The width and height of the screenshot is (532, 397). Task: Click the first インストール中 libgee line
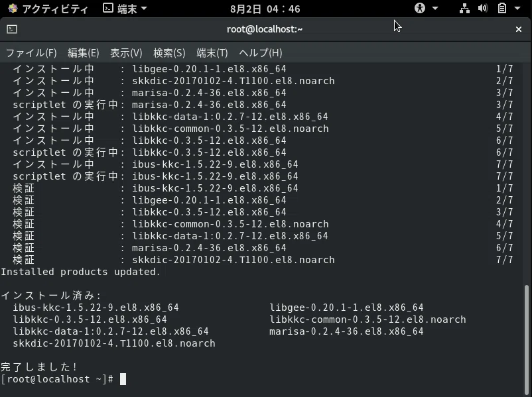coord(263,69)
